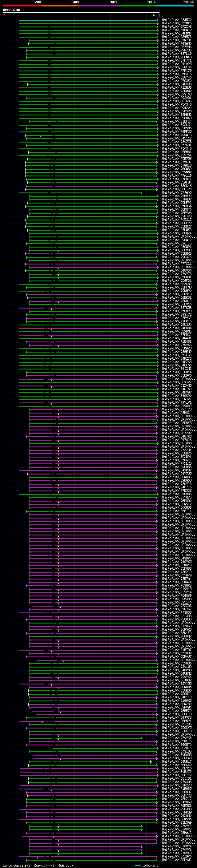Open hit UniRef100_C1N791
197x868 pixels.
pyautogui.click(x=176, y=40)
